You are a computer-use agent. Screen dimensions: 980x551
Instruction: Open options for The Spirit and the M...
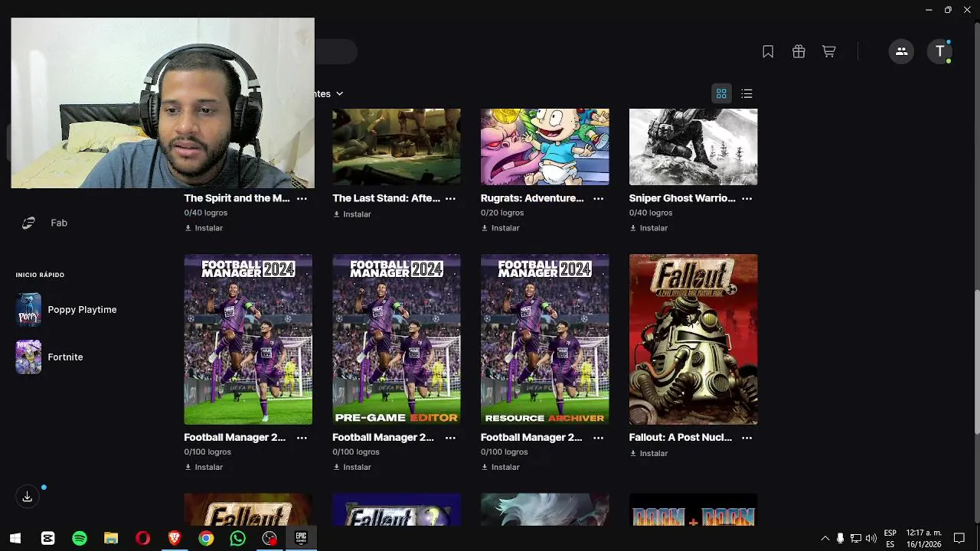pos(302,198)
